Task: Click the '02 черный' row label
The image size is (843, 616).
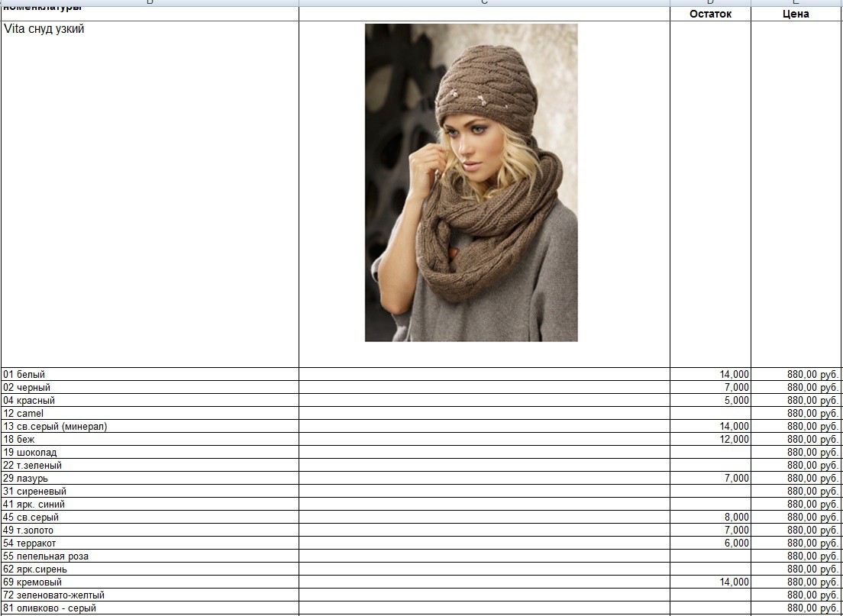Action: pyautogui.click(x=150, y=387)
